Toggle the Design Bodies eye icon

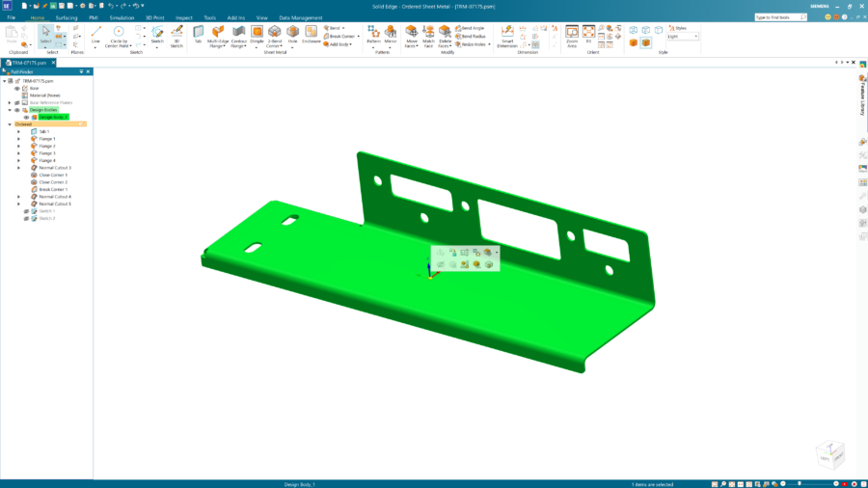(x=17, y=110)
